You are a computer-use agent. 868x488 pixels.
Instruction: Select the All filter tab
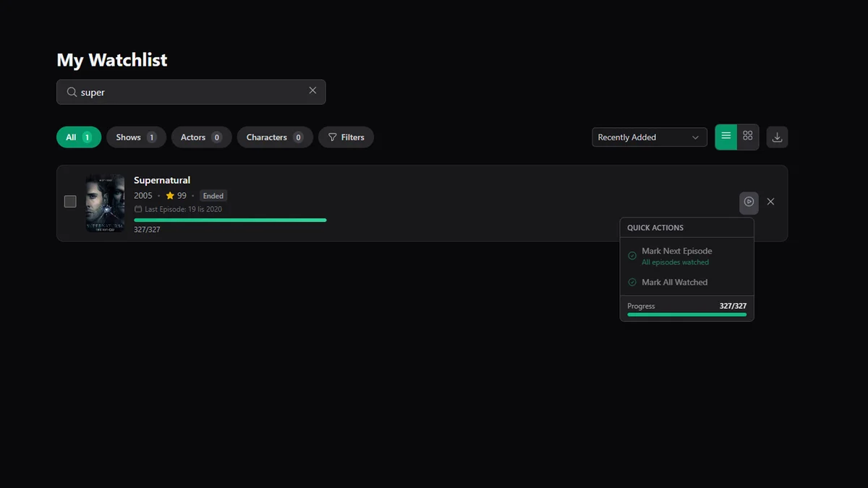[78, 137]
